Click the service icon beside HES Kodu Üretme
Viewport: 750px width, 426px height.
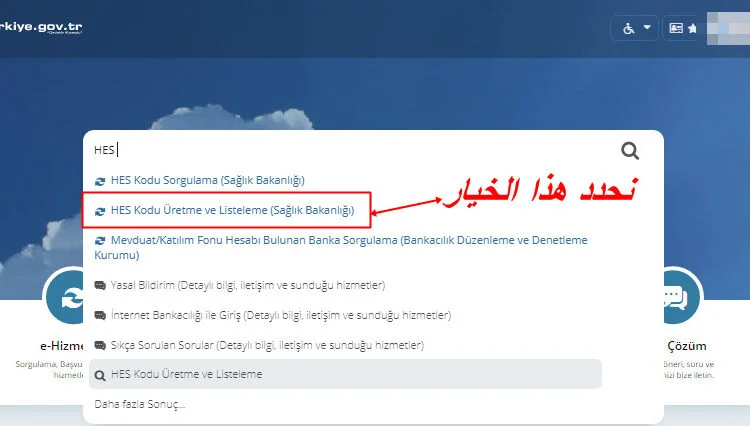point(100,211)
